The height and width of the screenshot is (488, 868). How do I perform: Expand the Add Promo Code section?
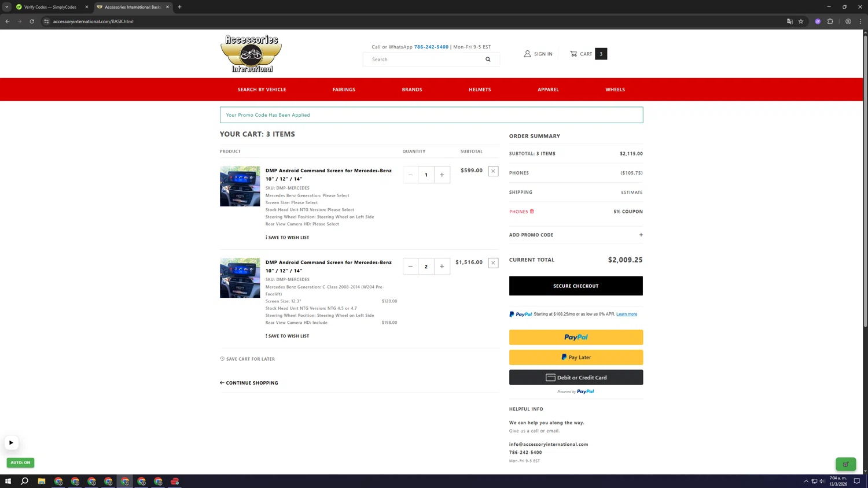576,235
